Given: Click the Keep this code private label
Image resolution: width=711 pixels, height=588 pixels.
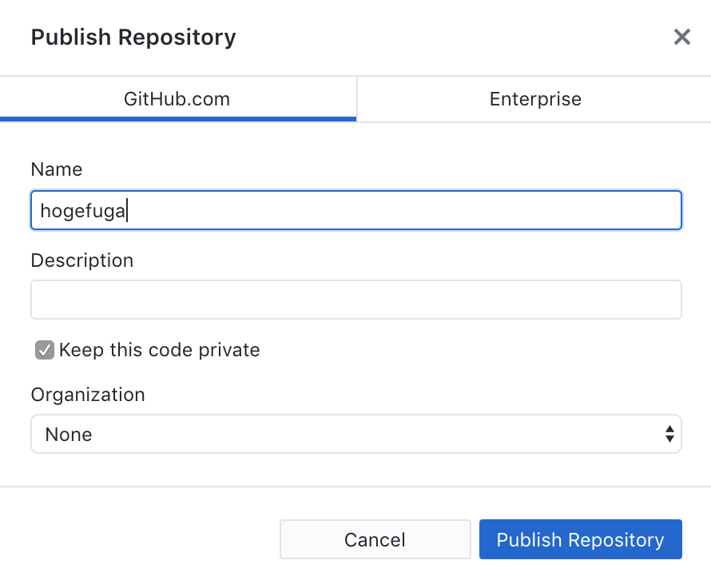Looking at the screenshot, I should 160,350.
